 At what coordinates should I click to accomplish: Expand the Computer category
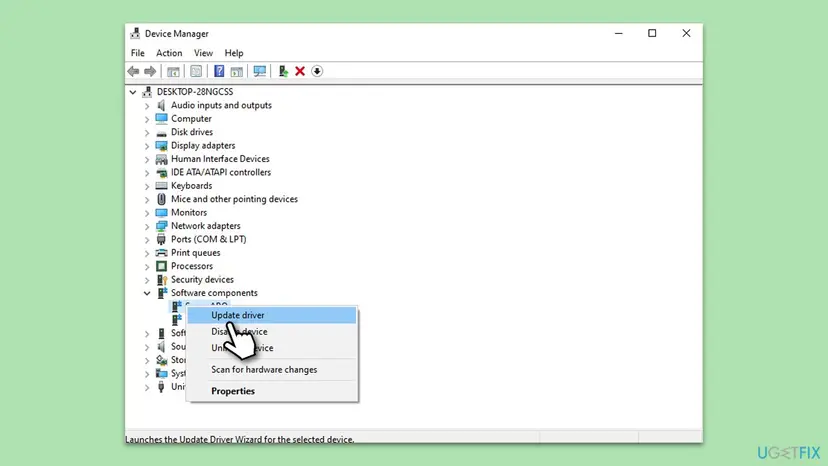[147, 119]
